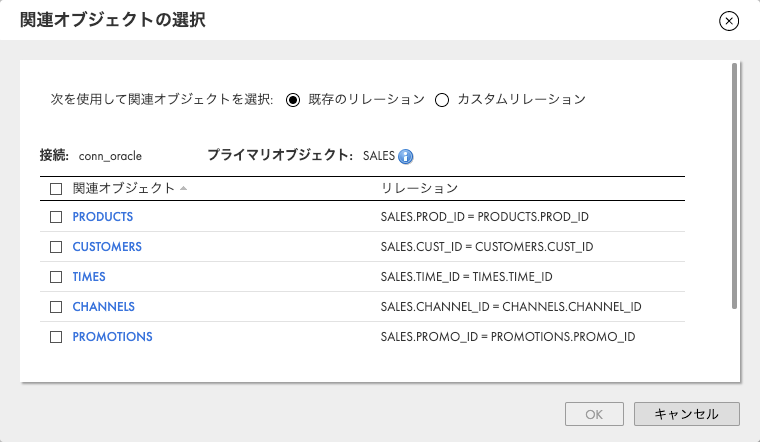
Task: Sort by the 関連オブジェクト column arrow
Action: (183, 188)
